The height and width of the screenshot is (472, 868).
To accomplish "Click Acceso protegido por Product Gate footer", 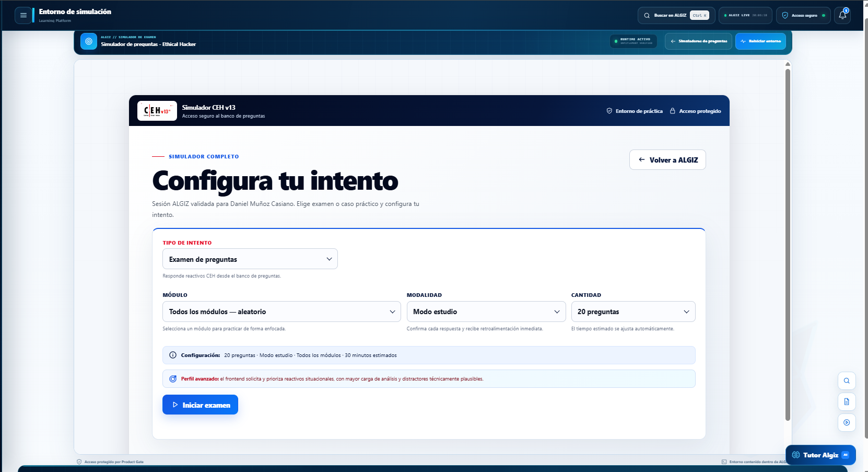I will pyautogui.click(x=110, y=462).
